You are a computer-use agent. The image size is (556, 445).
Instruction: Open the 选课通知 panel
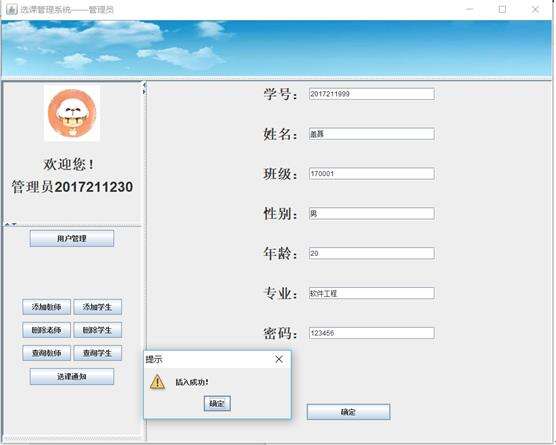72,377
